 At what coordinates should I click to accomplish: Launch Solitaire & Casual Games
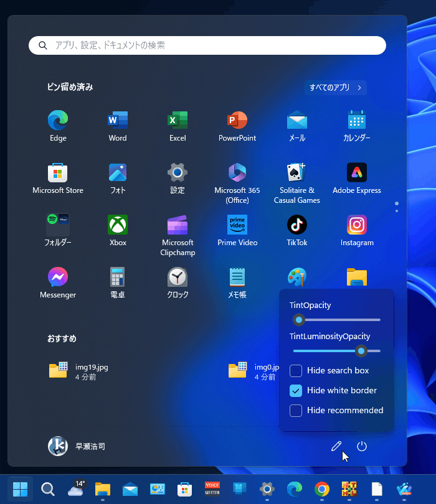(297, 183)
